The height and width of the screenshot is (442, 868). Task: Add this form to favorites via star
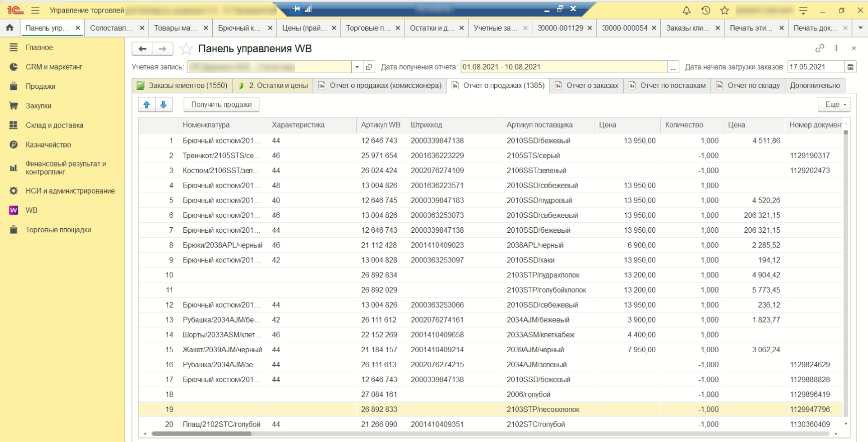[186, 49]
